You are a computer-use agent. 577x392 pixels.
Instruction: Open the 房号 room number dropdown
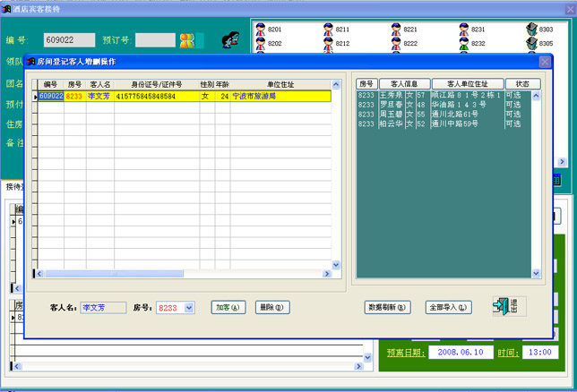189,308
